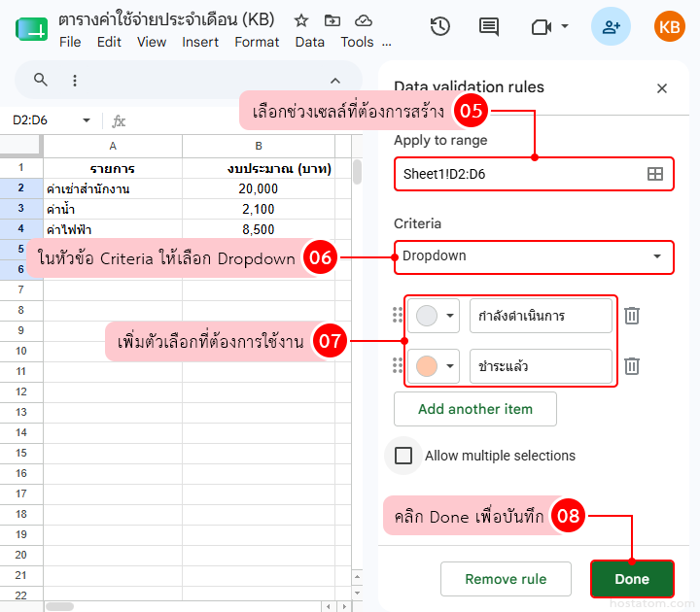Open version history clock icon

tap(440, 26)
